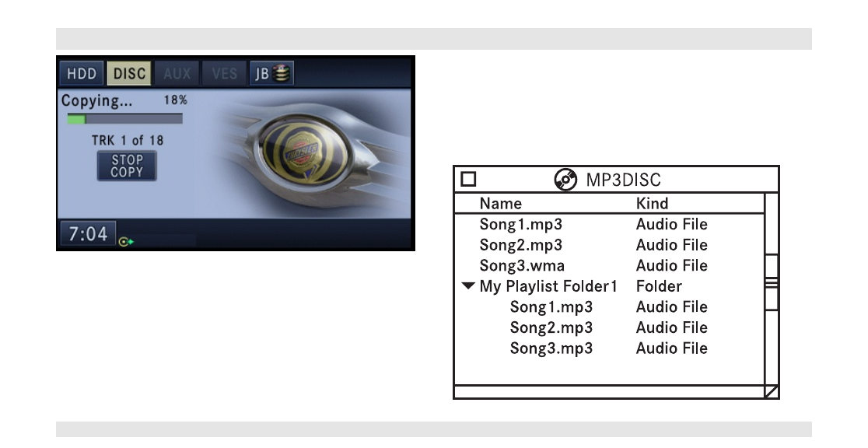The width and height of the screenshot is (868, 448).
Task: Select top-level Song1.mp3 file
Action: click(593, 224)
